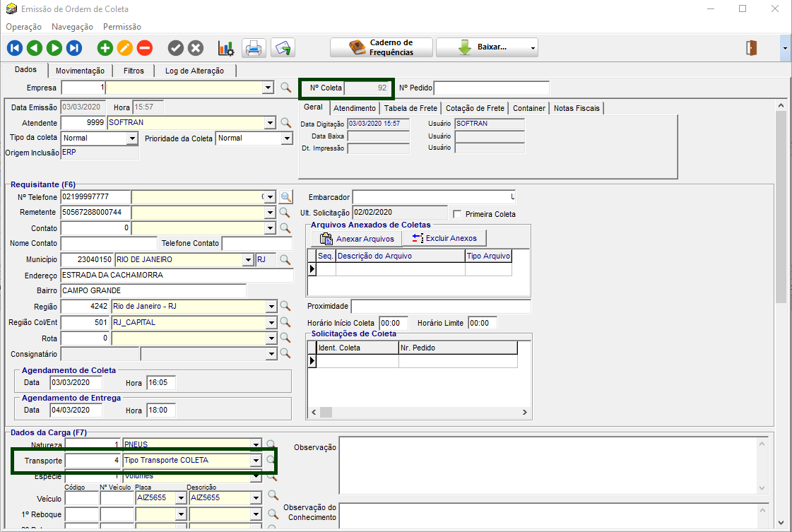This screenshot has width=792, height=532.
Task: Click the Anexar Arquivos button
Action: pos(357,239)
